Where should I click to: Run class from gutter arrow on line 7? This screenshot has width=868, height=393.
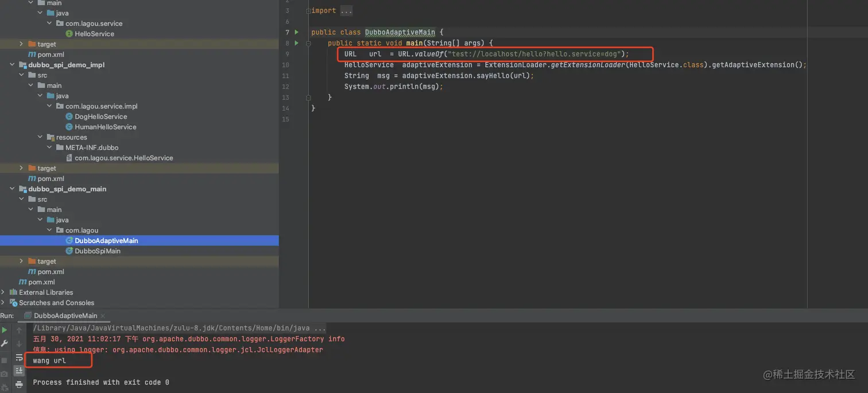297,32
